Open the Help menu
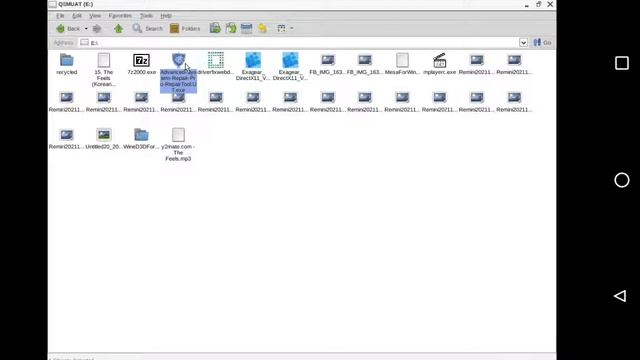The image size is (640, 360). pyautogui.click(x=166, y=16)
